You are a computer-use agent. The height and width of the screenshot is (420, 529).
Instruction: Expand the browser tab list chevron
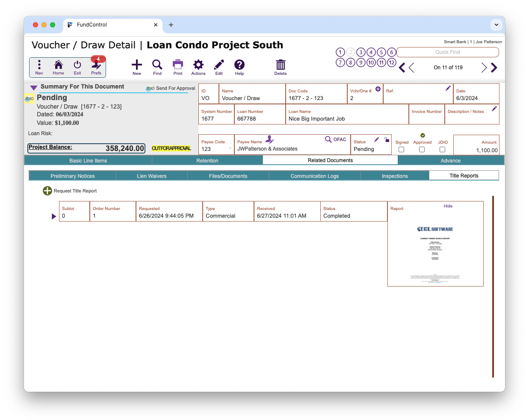(x=496, y=25)
